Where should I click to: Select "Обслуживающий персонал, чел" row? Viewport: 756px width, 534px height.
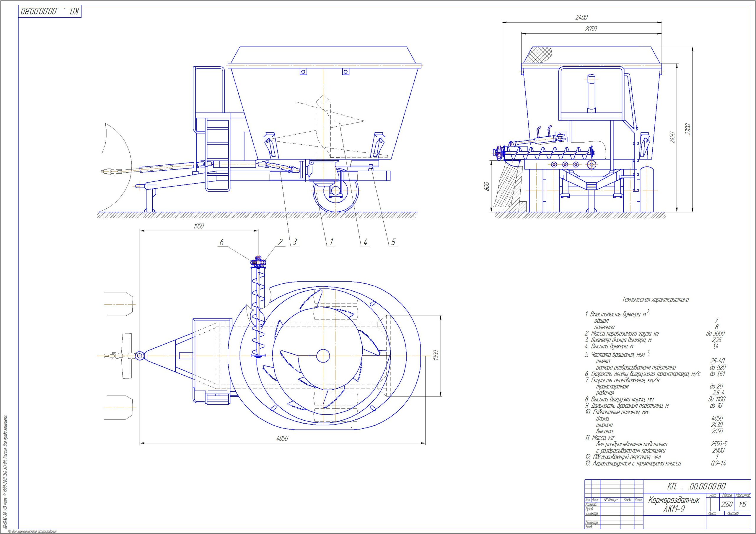623,457
